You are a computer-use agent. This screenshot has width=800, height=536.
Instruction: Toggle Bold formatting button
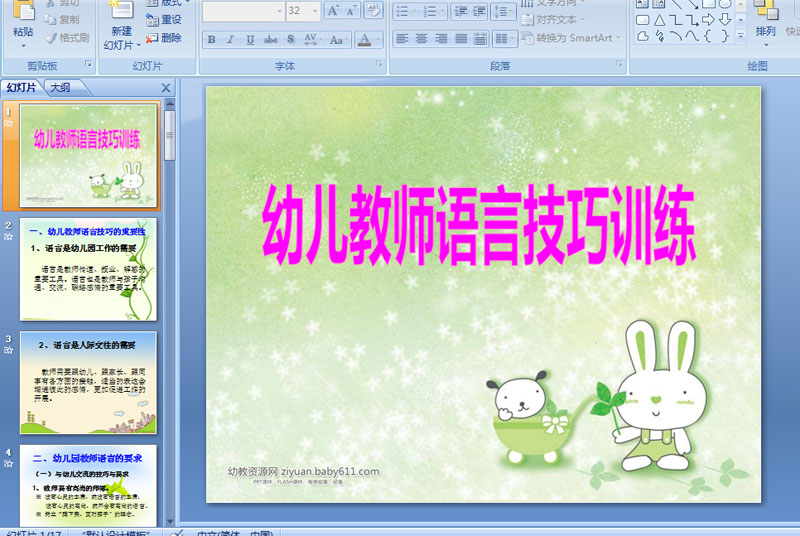click(x=212, y=39)
